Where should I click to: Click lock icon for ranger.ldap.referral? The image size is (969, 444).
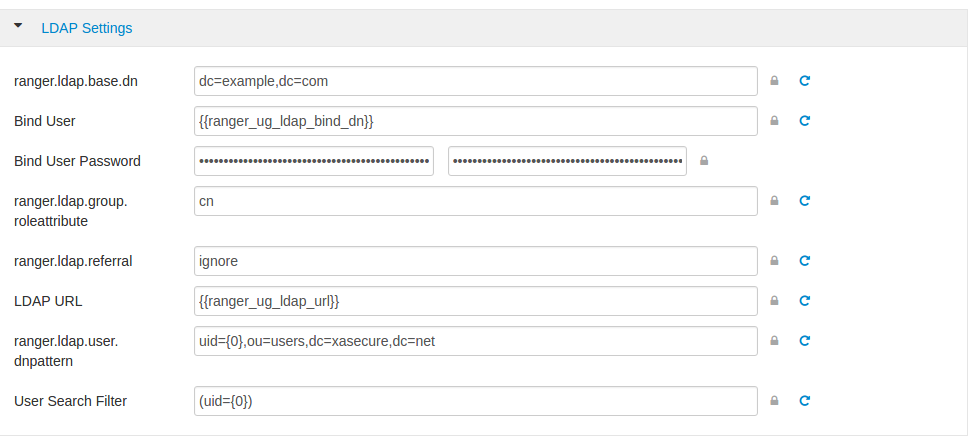pos(774,261)
